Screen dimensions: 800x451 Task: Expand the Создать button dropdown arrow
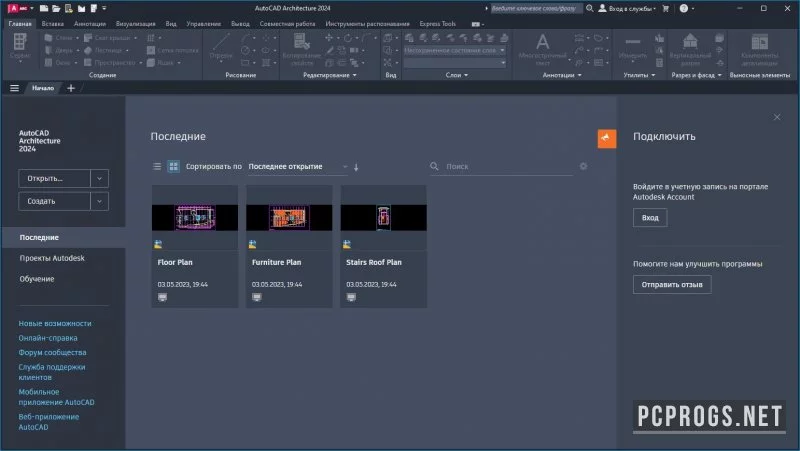(x=99, y=202)
